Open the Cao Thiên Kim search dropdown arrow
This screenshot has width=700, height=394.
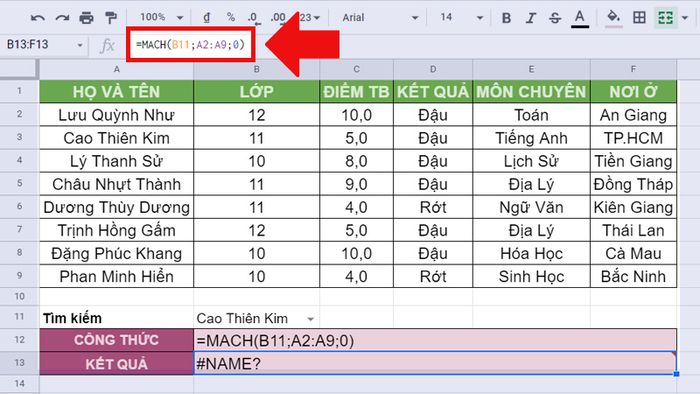pos(310,319)
